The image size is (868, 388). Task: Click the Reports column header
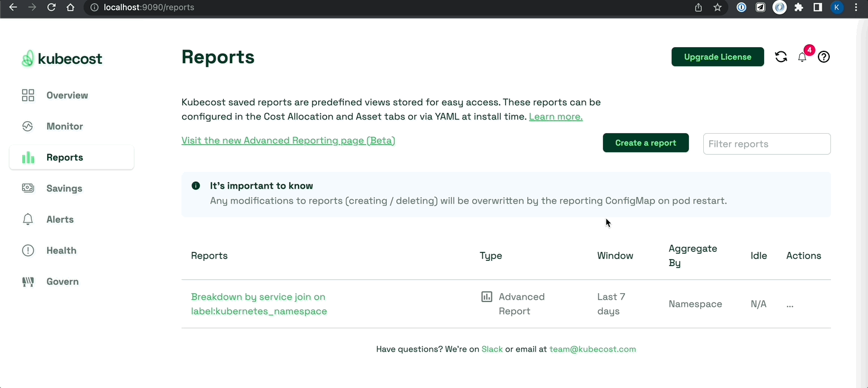click(209, 255)
